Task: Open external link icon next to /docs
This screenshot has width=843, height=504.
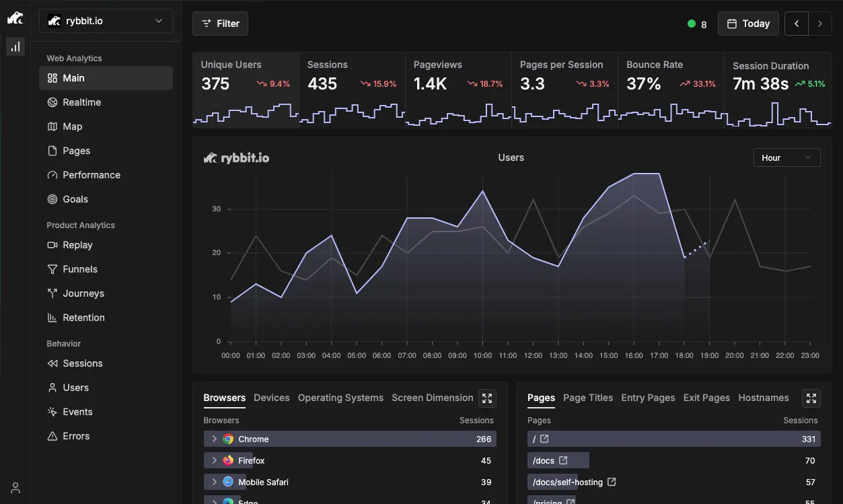Action: (x=564, y=460)
